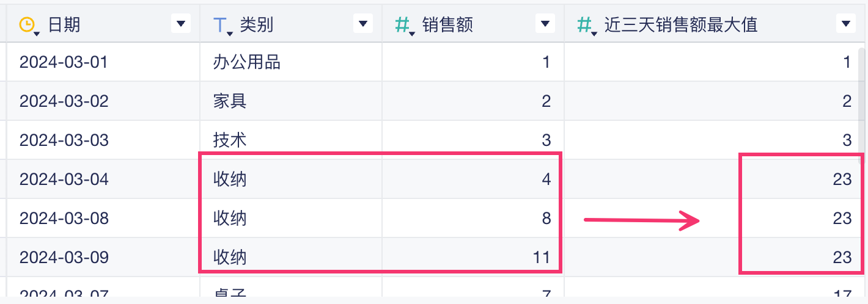Select the 近三天销售额最大值 column header label

tap(680, 24)
